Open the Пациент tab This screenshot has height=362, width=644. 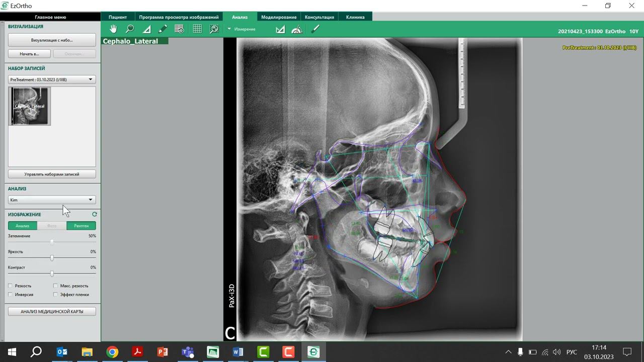(118, 17)
